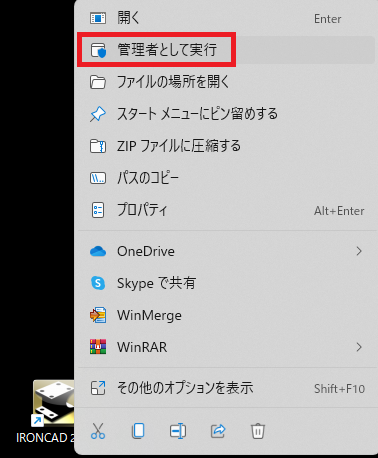The height and width of the screenshot is (458, 378).
Task: Click the Shift+F10 shortcut hint text
Action: pyautogui.click(x=339, y=389)
